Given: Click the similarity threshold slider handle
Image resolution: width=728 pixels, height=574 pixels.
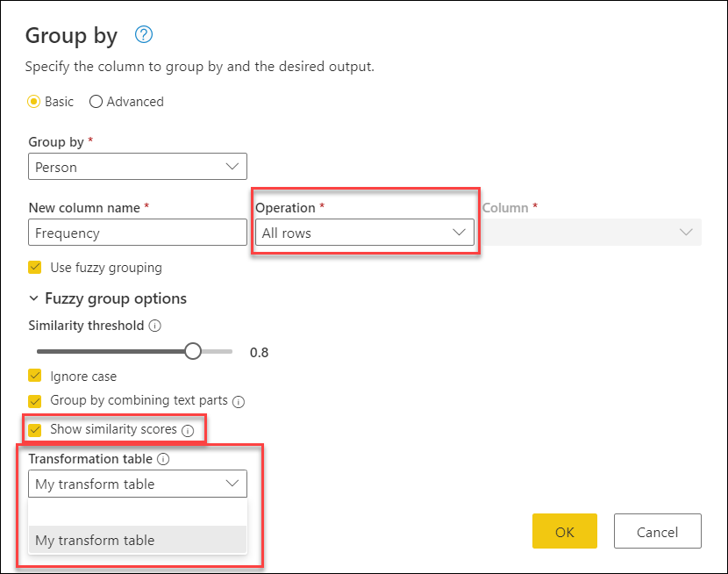Looking at the screenshot, I should click(x=193, y=351).
